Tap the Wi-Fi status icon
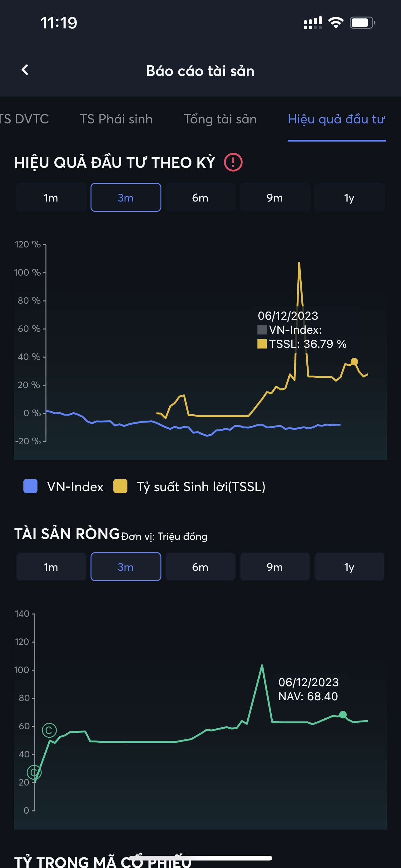401x868 pixels. tap(335, 23)
